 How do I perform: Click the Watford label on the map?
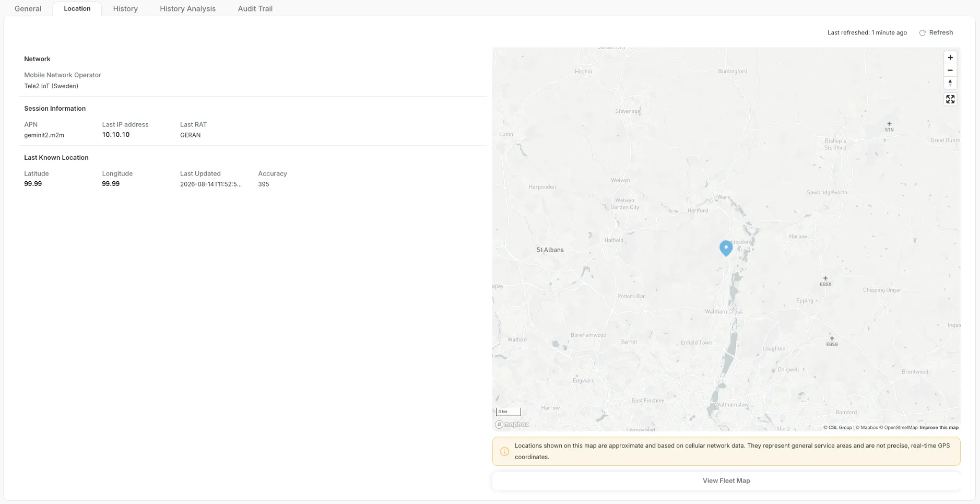(x=517, y=339)
